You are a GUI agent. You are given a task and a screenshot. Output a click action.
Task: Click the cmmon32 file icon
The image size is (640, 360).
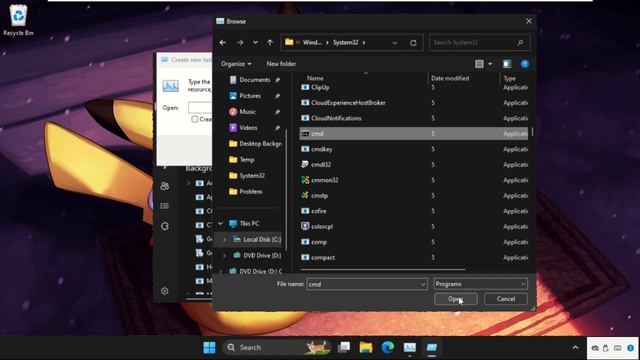tap(305, 180)
